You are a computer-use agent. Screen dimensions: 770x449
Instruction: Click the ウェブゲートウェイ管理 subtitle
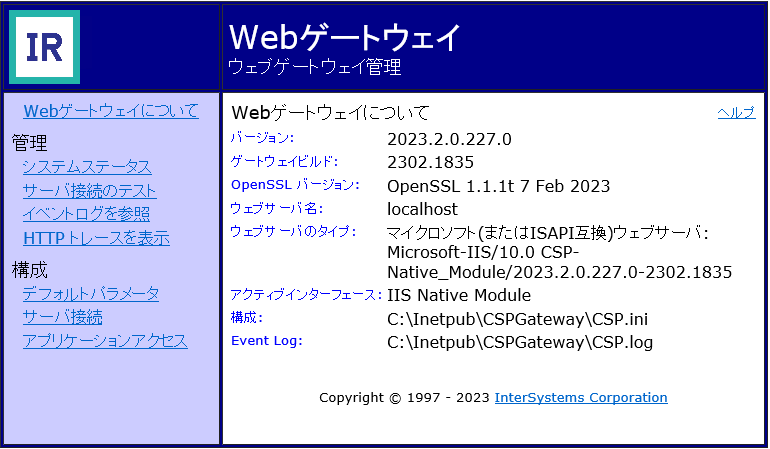point(315,68)
